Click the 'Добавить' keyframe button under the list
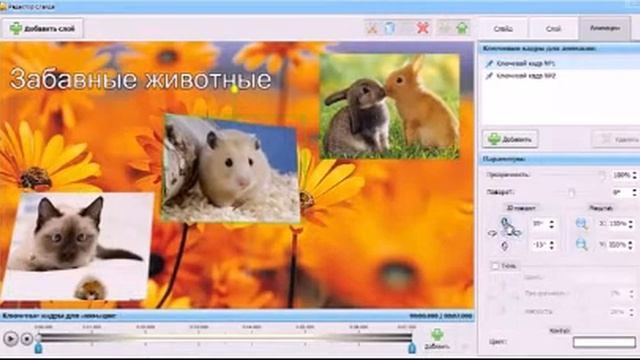The image size is (640, 360). pyautogui.click(x=510, y=139)
